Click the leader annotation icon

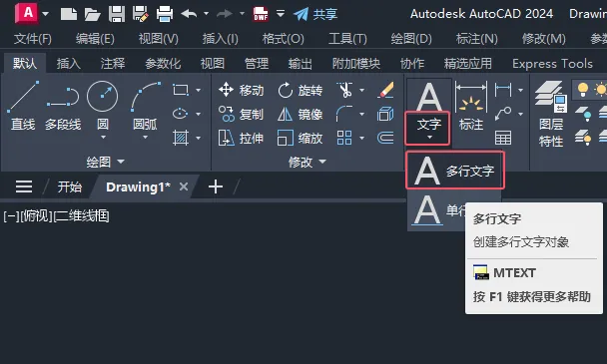tap(503, 114)
